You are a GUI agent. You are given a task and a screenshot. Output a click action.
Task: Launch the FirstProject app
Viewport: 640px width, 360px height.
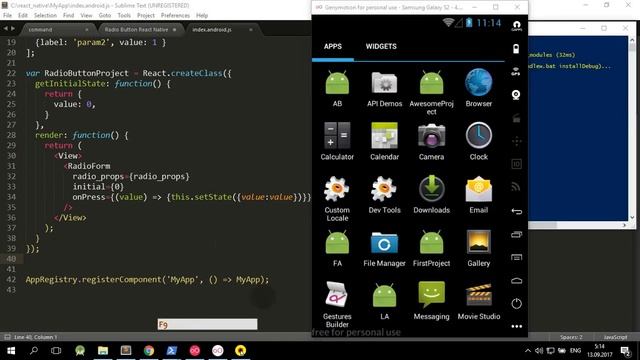coord(431,248)
